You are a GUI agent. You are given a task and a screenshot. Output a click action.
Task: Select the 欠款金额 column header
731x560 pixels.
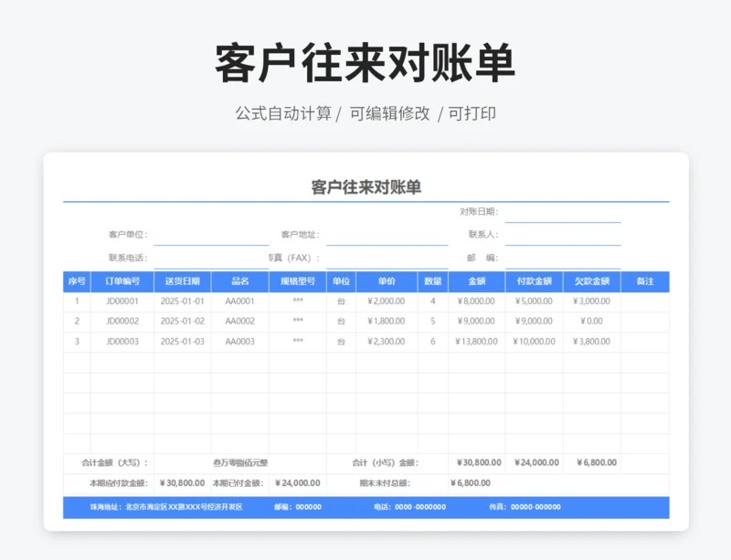[x=591, y=281]
